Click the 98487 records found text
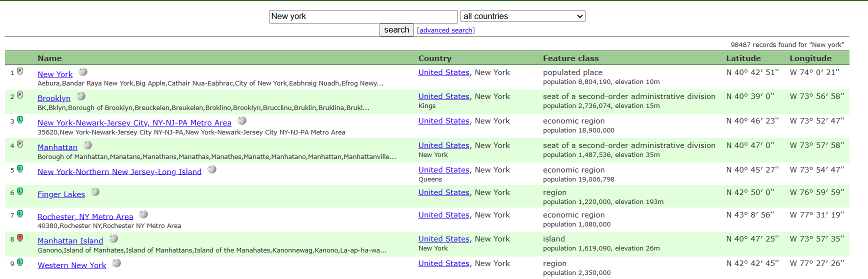The image size is (868, 279). click(x=787, y=45)
